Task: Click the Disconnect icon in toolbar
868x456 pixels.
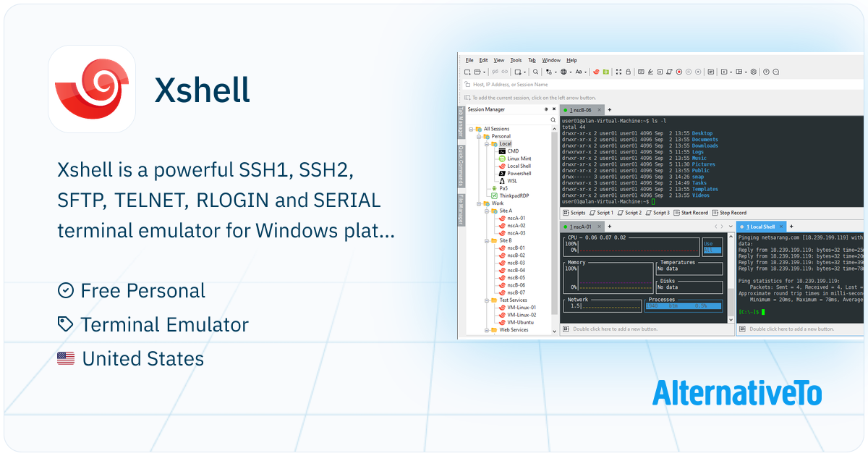Action: 495,72
